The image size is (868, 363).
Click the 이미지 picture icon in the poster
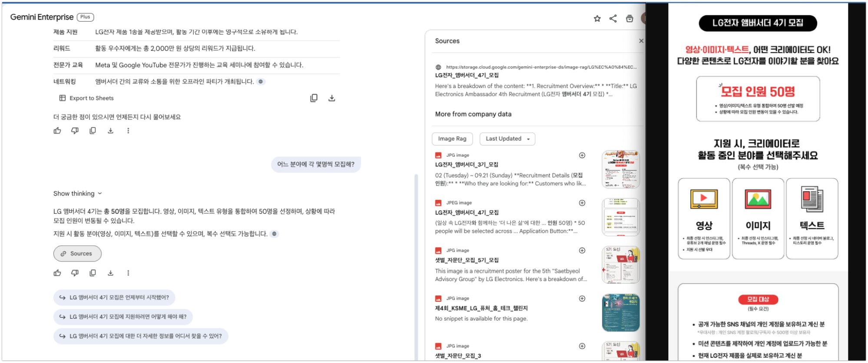pos(758,199)
